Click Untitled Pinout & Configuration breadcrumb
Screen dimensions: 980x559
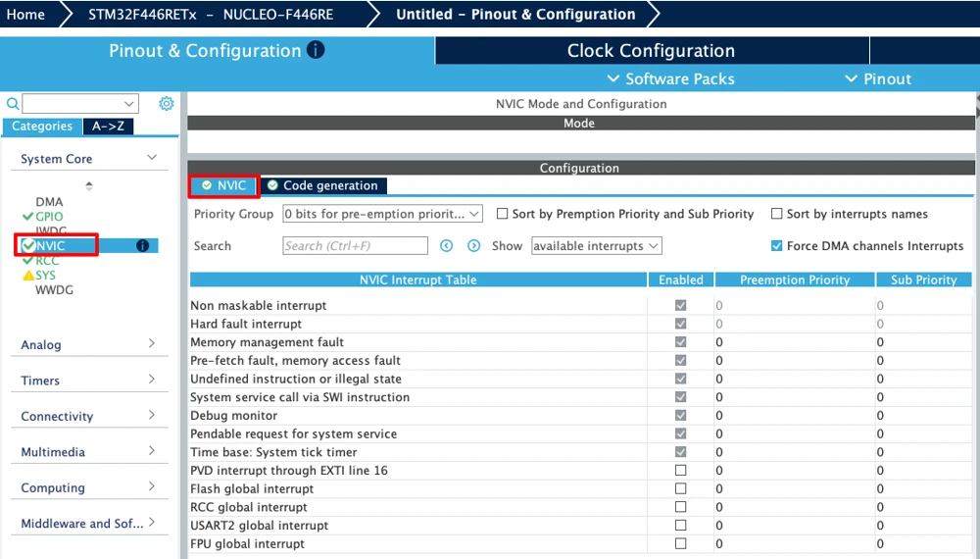[x=515, y=15]
